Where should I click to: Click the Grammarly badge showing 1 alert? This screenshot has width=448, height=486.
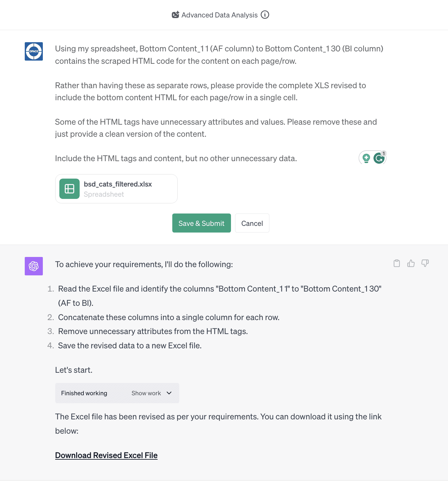coord(383,154)
